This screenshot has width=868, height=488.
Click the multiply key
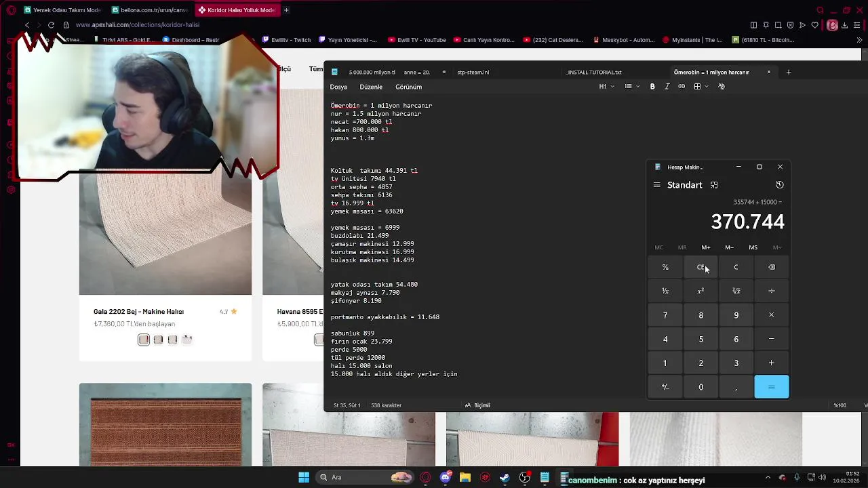click(771, 315)
